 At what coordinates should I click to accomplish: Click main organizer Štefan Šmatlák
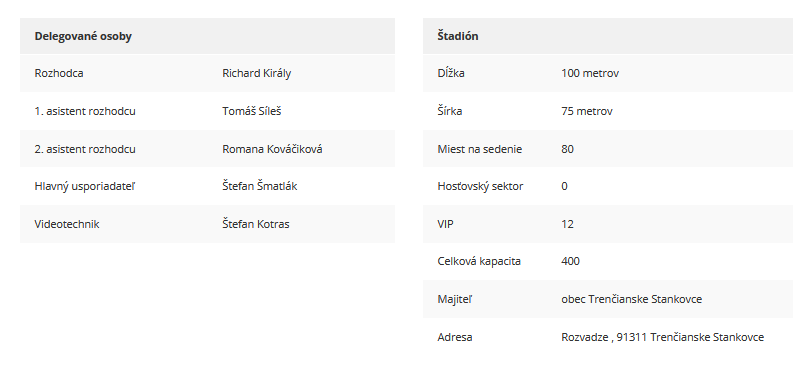click(x=259, y=186)
